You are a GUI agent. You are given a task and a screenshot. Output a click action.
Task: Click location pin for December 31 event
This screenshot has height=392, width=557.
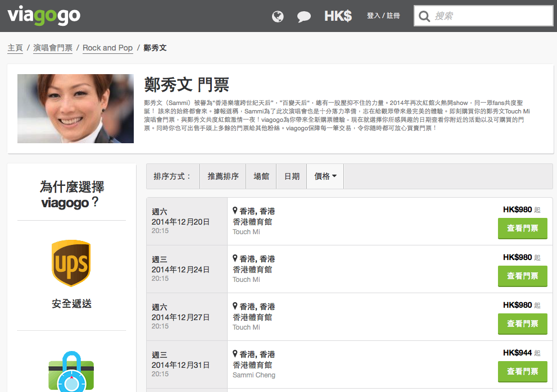click(236, 354)
